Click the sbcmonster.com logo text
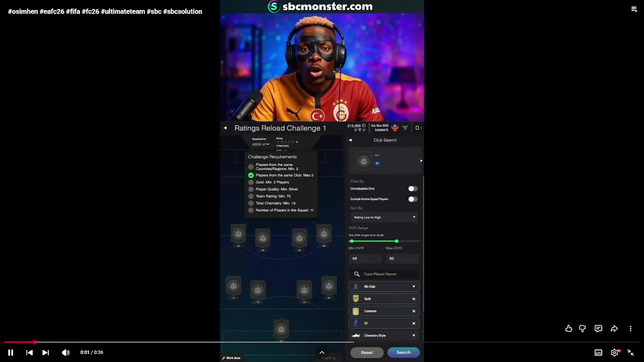Screen dimensions: 644x362 (328, 7)
